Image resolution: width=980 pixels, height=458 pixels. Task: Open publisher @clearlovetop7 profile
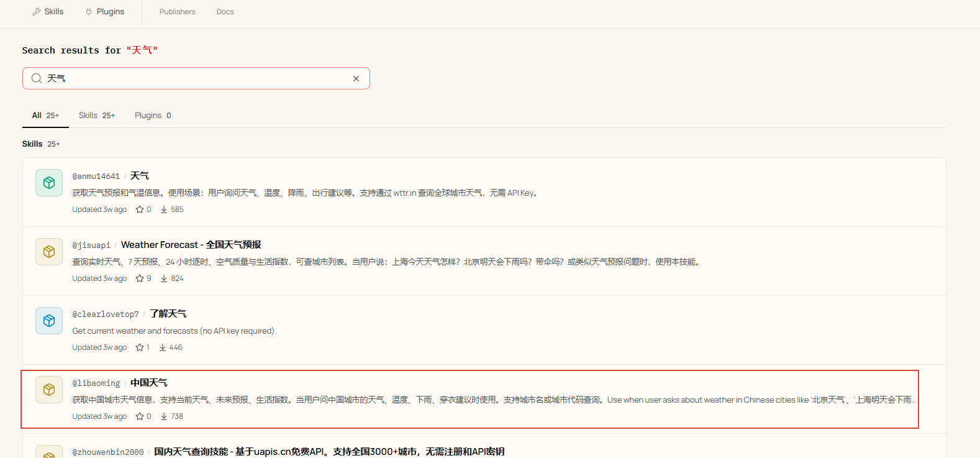coord(106,314)
